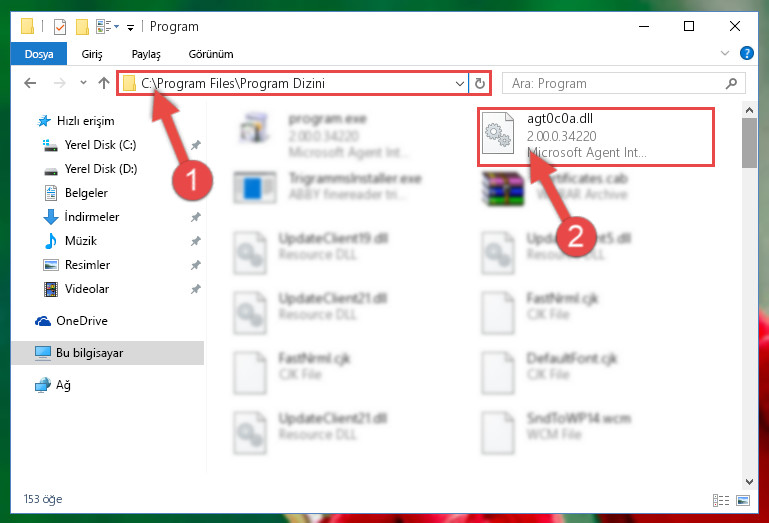Click the Up one level arrow
The width and height of the screenshot is (769, 523).
pyautogui.click(x=103, y=83)
